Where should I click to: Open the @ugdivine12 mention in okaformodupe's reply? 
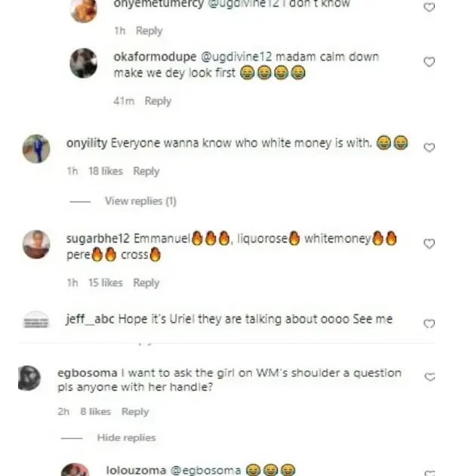pos(236,57)
